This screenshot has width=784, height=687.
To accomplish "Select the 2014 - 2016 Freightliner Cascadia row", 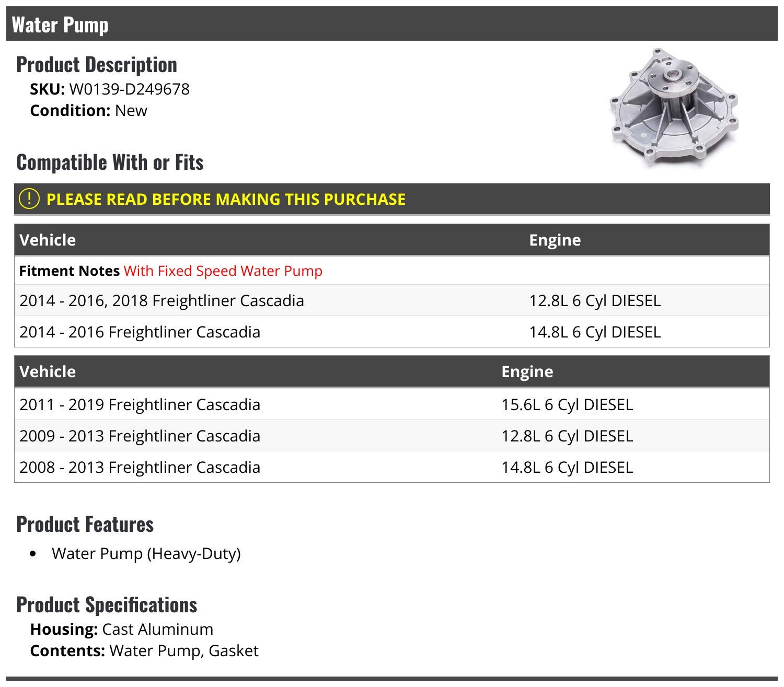I will coord(140,332).
